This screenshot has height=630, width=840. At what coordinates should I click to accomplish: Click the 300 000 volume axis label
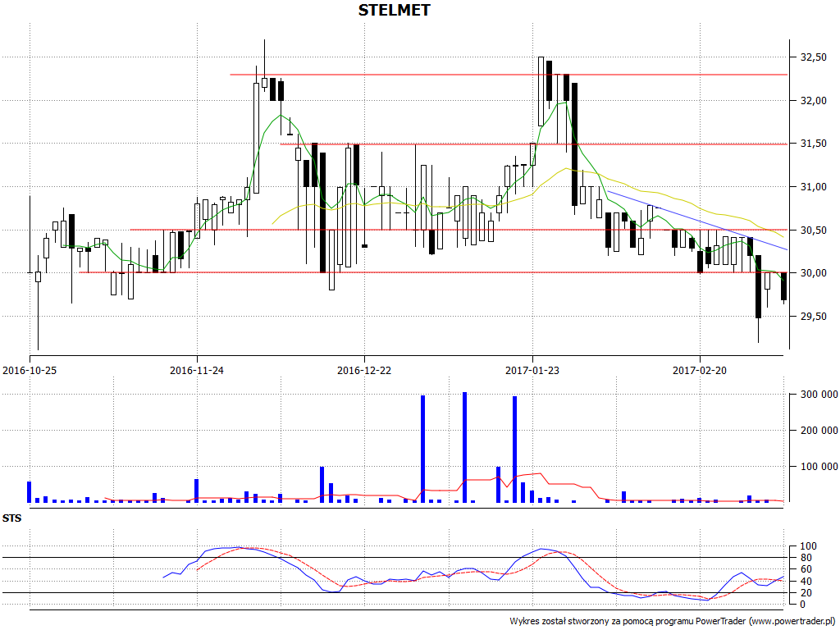[819, 395]
